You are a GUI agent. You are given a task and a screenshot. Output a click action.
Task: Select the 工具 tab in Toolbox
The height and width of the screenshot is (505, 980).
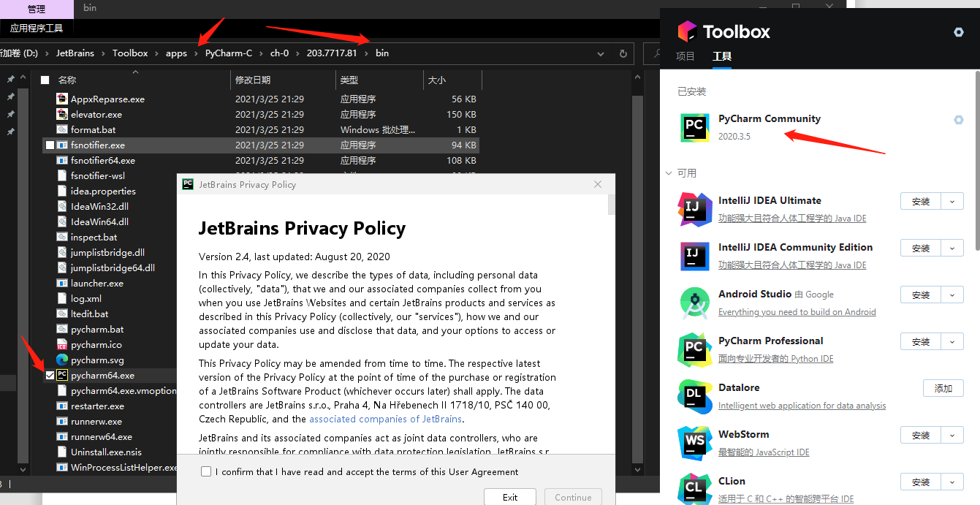(x=722, y=56)
